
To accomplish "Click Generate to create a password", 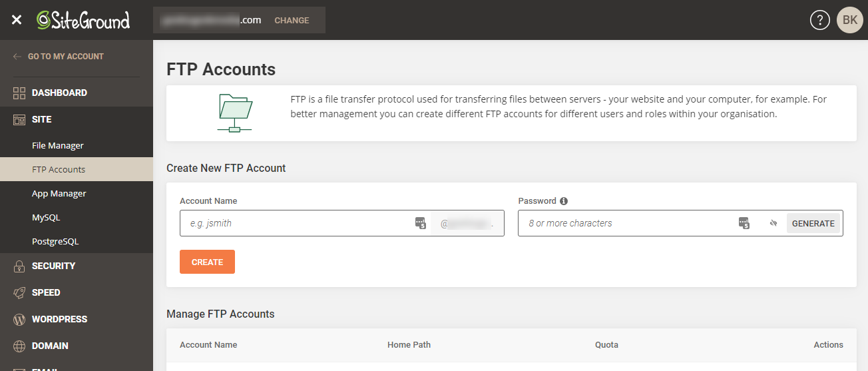I will click(x=813, y=223).
